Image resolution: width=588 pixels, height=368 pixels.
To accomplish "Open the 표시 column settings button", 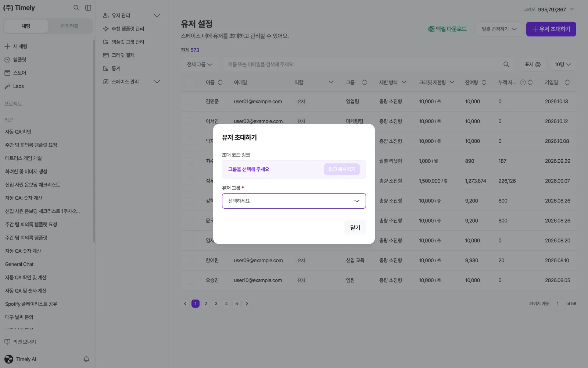I will (533, 64).
